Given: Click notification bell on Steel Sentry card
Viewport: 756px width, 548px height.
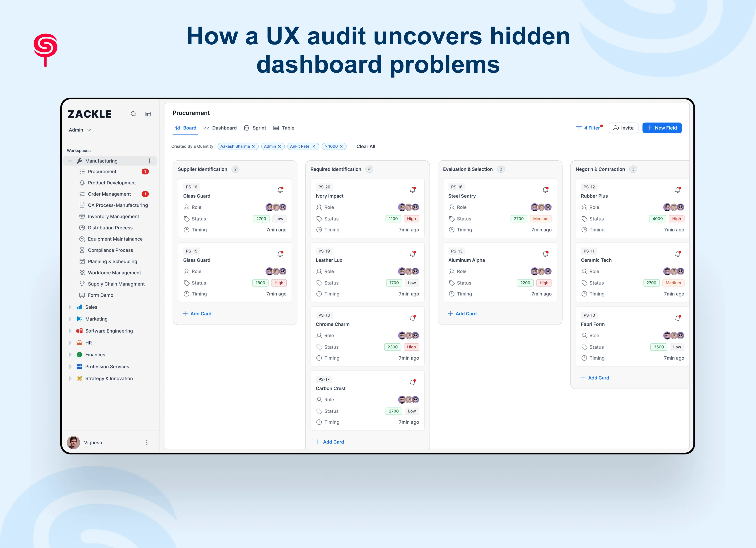Looking at the screenshot, I should [x=546, y=190].
